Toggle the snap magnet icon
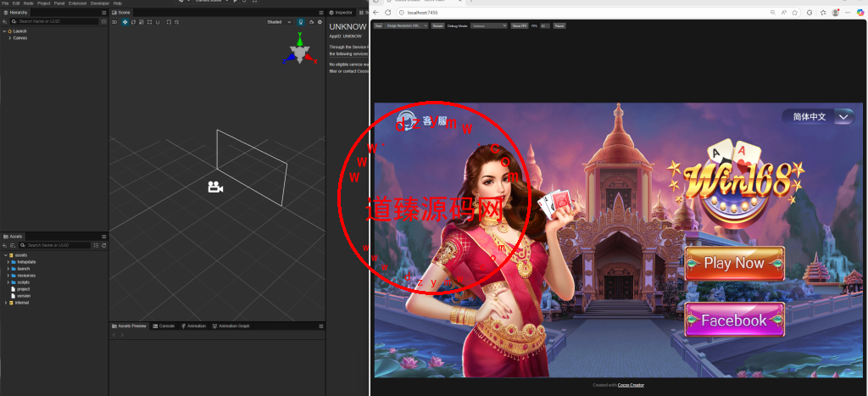Screen dimensions: 868x396 click(158, 22)
